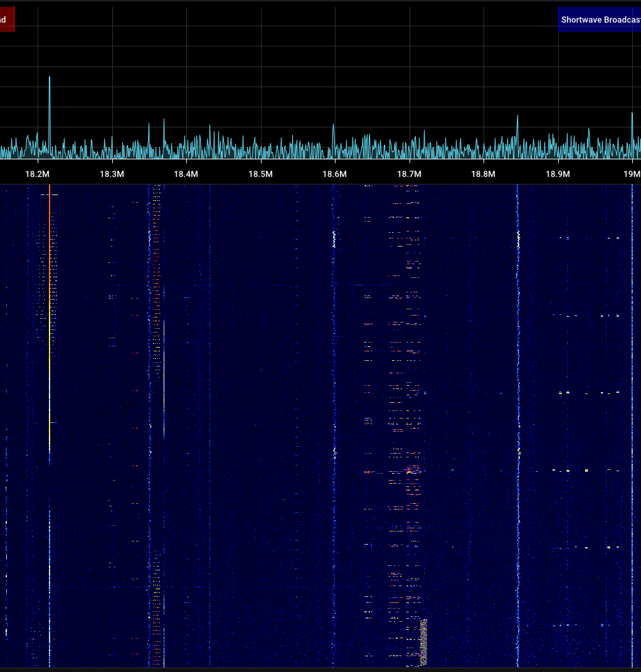The width and height of the screenshot is (641, 672).
Task: Select the waterfall signal trace near 18.85M
Action: coord(518,376)
